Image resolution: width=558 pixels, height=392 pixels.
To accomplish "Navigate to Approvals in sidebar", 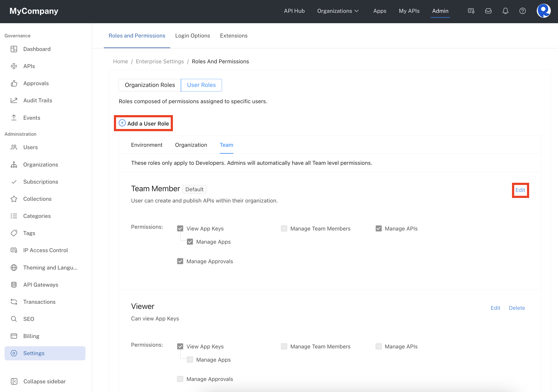I will [x=36, y=83].
